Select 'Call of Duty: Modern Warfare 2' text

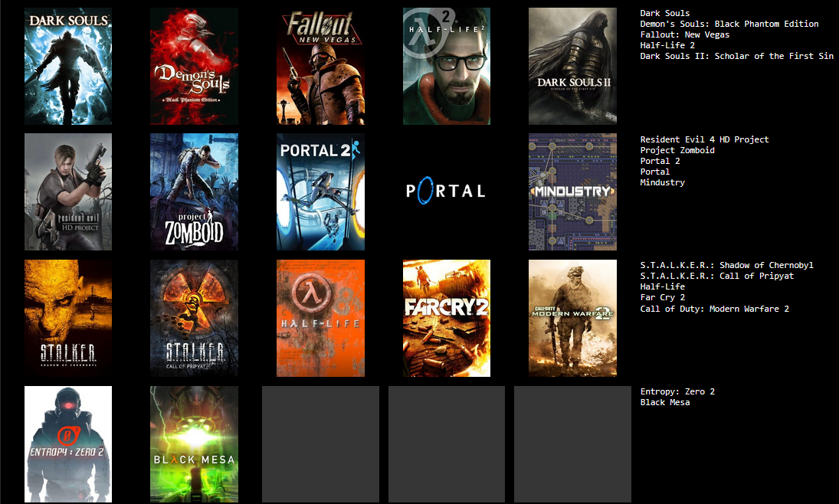(x=714, y=308)
